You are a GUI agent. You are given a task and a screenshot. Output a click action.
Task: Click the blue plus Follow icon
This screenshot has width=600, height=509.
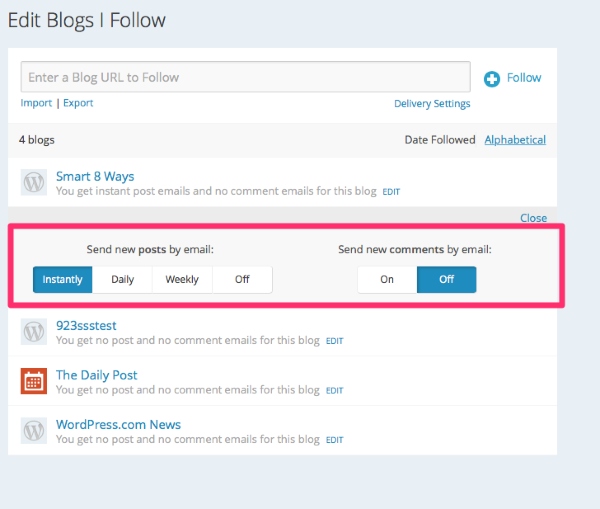pos(492,79)
